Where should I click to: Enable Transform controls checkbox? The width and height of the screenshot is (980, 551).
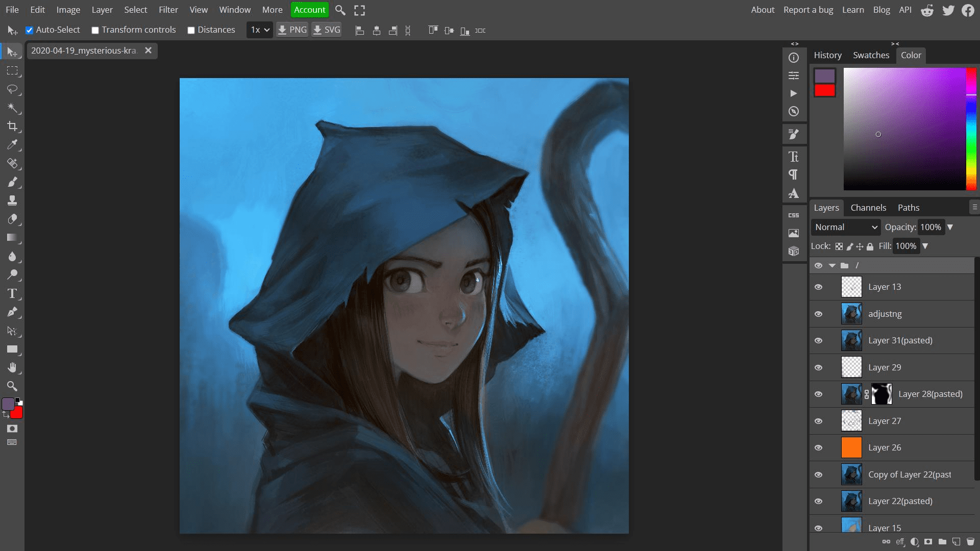coord(95,30)
